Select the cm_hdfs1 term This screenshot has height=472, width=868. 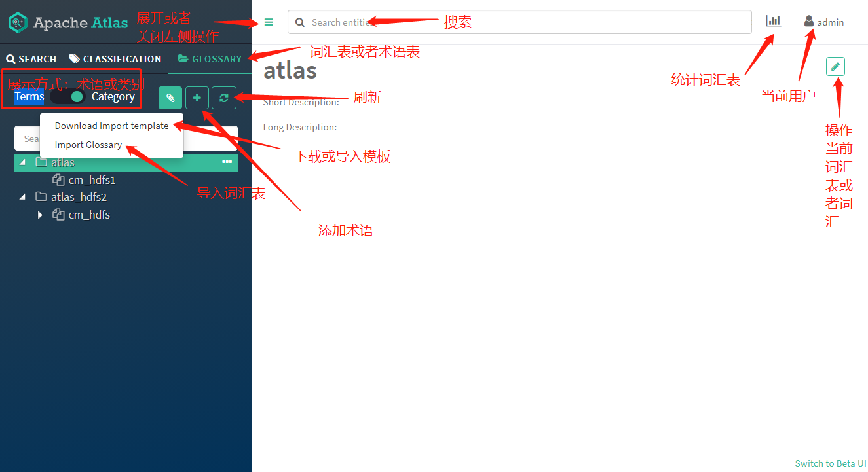tap(92, 180)
